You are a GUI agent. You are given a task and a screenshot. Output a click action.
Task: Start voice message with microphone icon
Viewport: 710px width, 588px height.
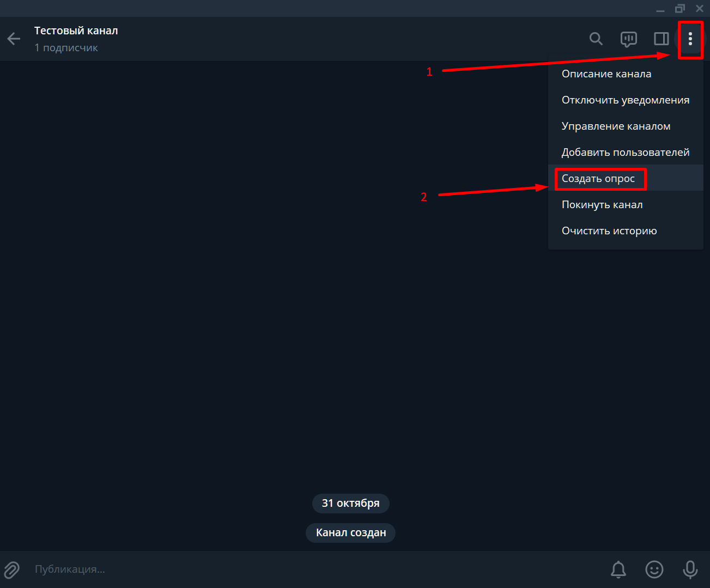click(690, 569)
